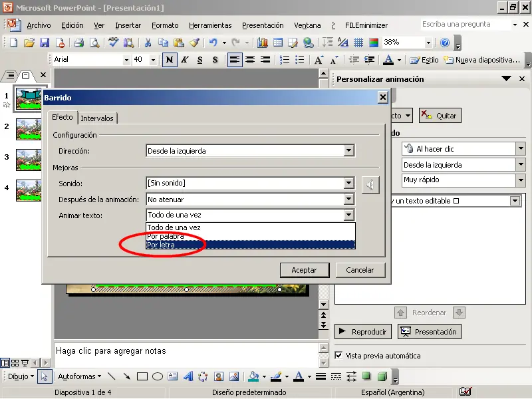
Task: Click the Print icon in the toolbar
Action: coord(78,43)
